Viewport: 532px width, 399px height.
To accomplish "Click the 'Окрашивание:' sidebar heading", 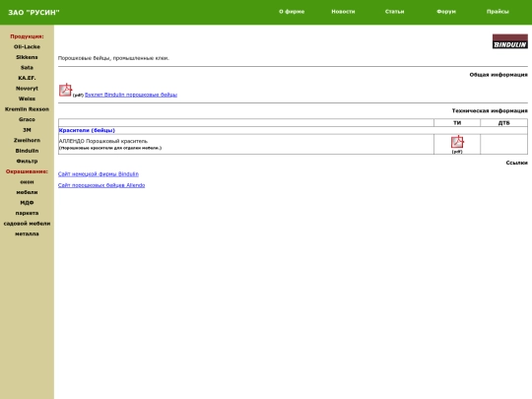I will [x=27, y=171].
